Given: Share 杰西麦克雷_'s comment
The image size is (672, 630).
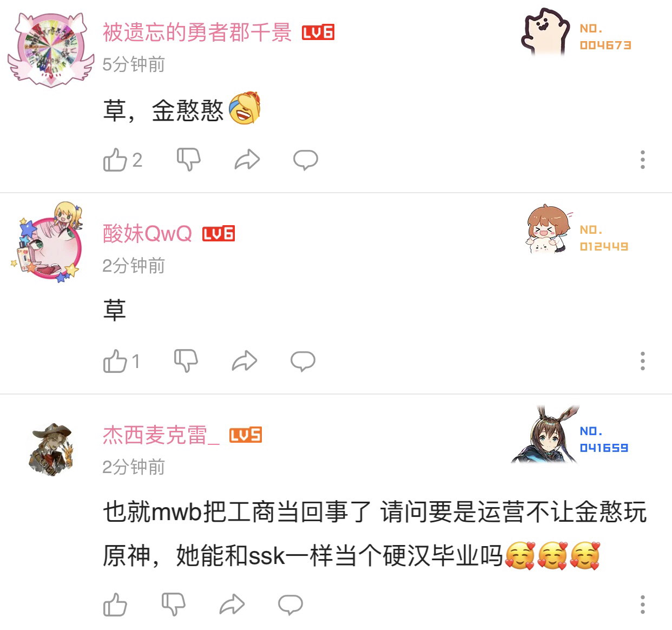Looking at the screenshot, I should [x=232, y=605].
